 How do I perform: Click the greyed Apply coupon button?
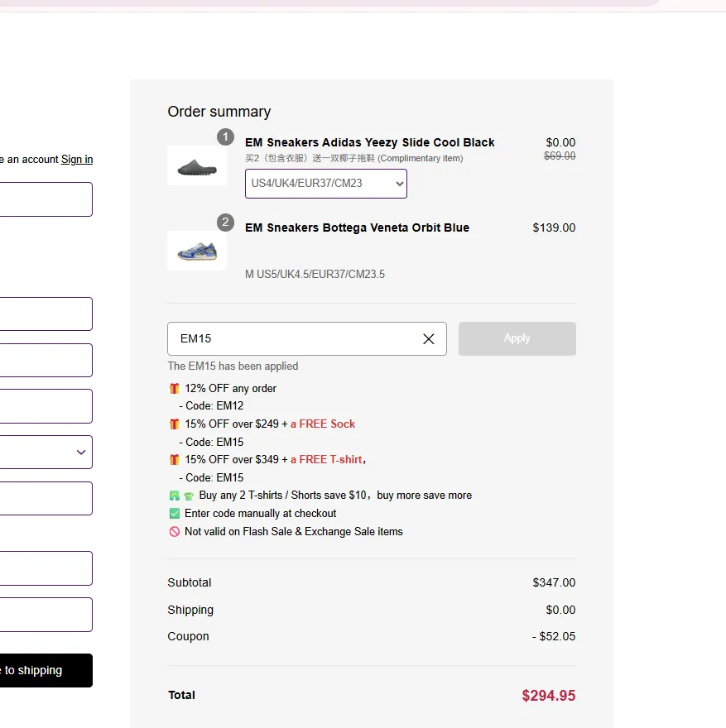point(517,338)
